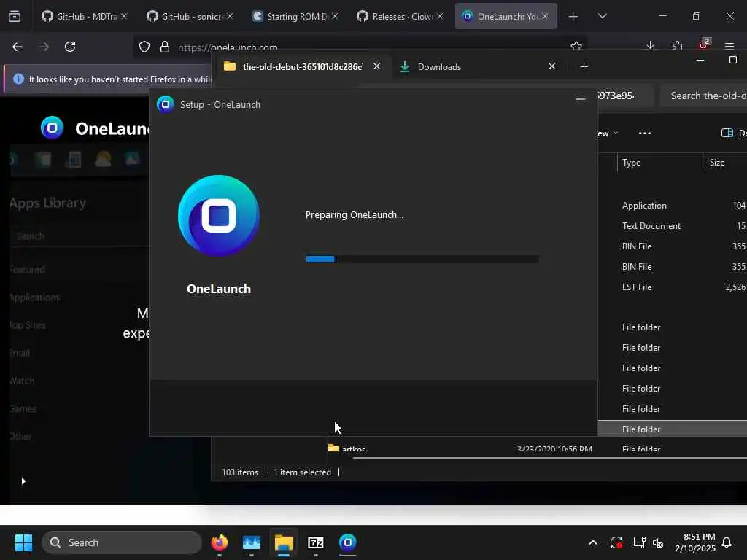
Task: Close the GitHub - MDTra tab
Action: click(124, 16)
